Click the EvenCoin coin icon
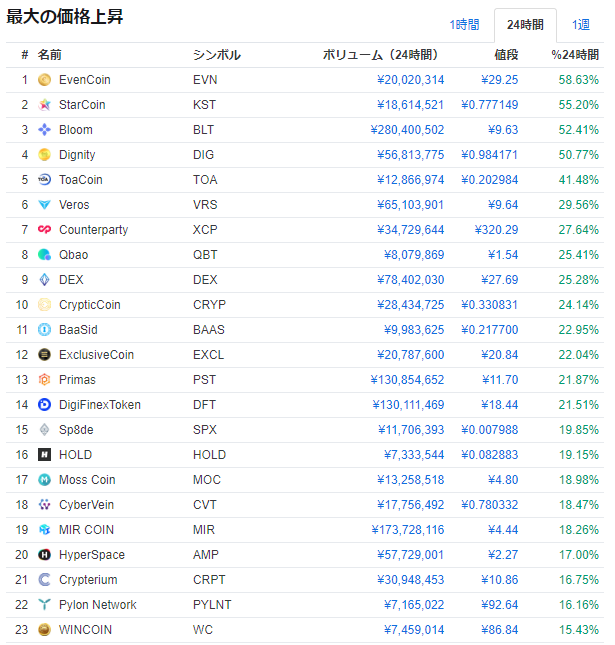Image resolution: width=615 pixels, height=645 pixels. (x=44, y=80)
